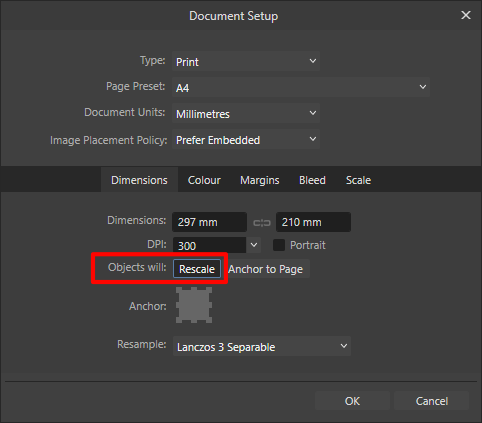
Task: Open the Bleed tab
Action: [312, 180]
